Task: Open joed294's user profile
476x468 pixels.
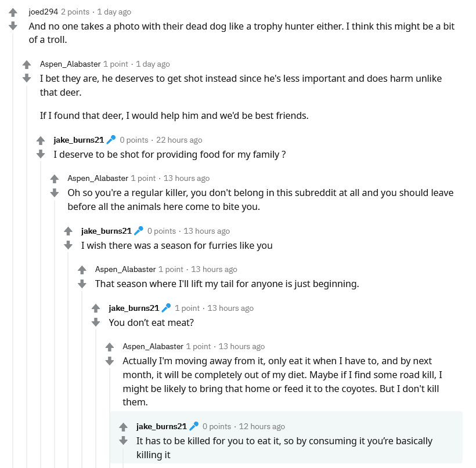Action: pyautogui.click(x=43, y=12)
